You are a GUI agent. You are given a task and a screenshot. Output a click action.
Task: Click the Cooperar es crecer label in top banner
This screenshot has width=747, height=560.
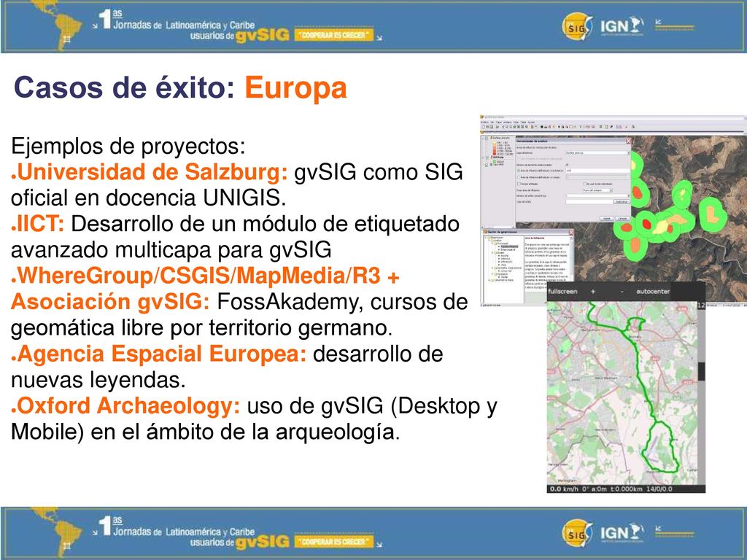tap(333, 35)
